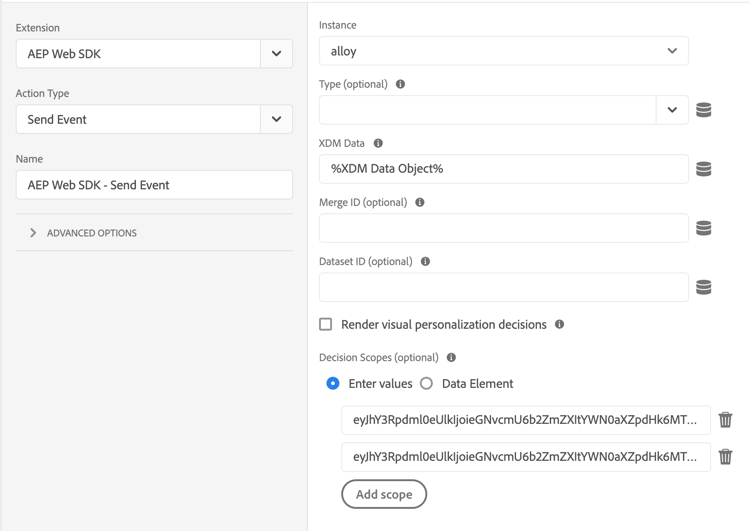The width and height of the screenshot is (750, 531).
Task: Delete the first decision scope entry
Action: (x=725, y=420)
